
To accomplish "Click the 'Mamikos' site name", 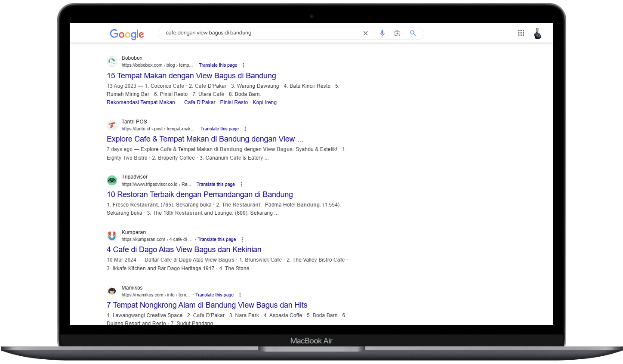I will click(x=132, y=288).
